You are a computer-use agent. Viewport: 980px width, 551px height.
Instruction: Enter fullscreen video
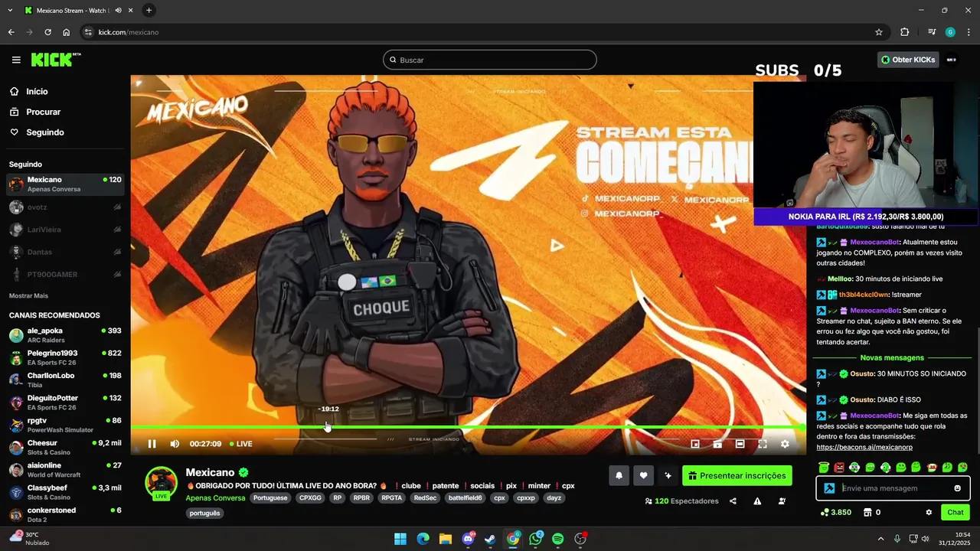click(x=763, y=444)
